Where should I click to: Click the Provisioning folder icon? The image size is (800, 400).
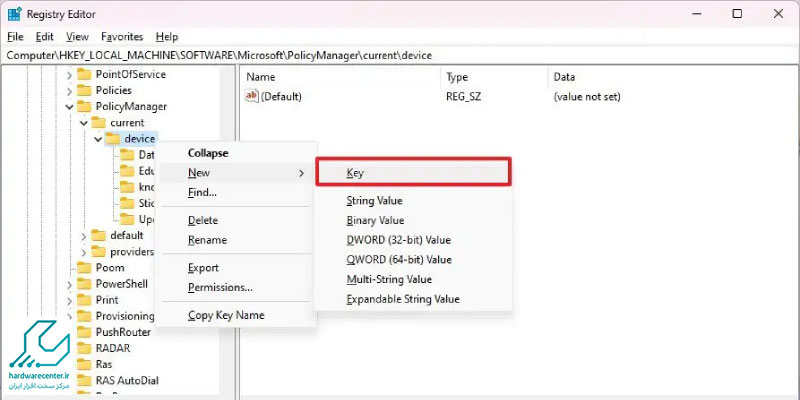tap(84, 316)
